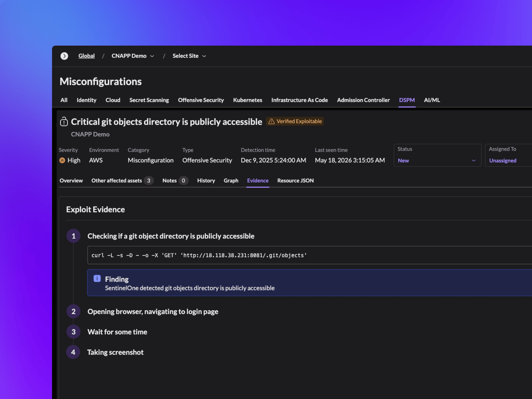The height and width of the screenshot is (399, 532).
Task: View the Graph tab
Action: point(231,181)
